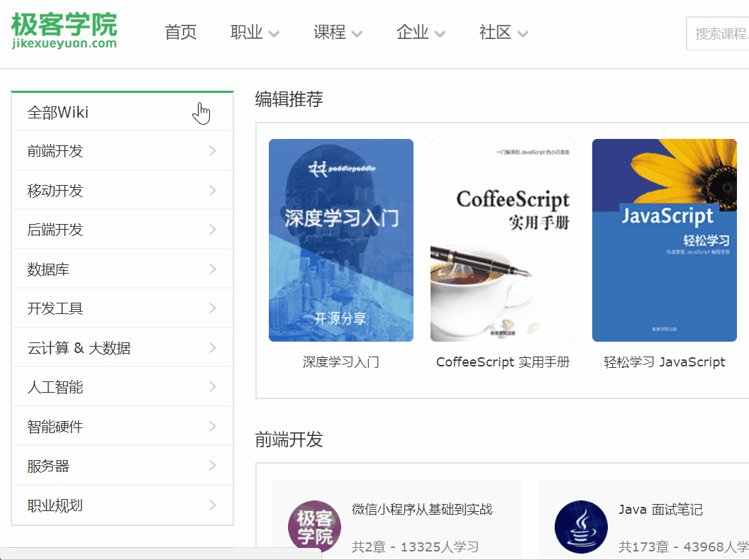This screenshot has width=749, height=560.
Task: Open the 深度学习入门 book cover
Action: point(341,240)
